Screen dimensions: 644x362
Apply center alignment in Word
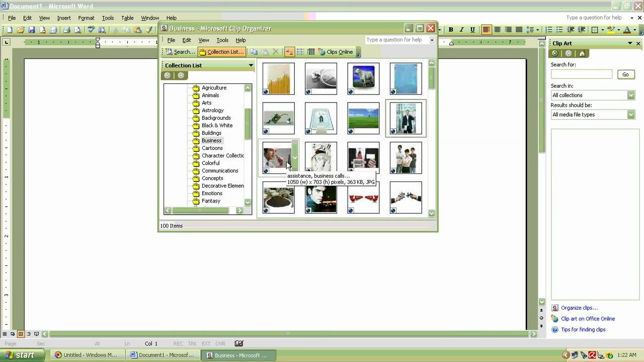498,30
